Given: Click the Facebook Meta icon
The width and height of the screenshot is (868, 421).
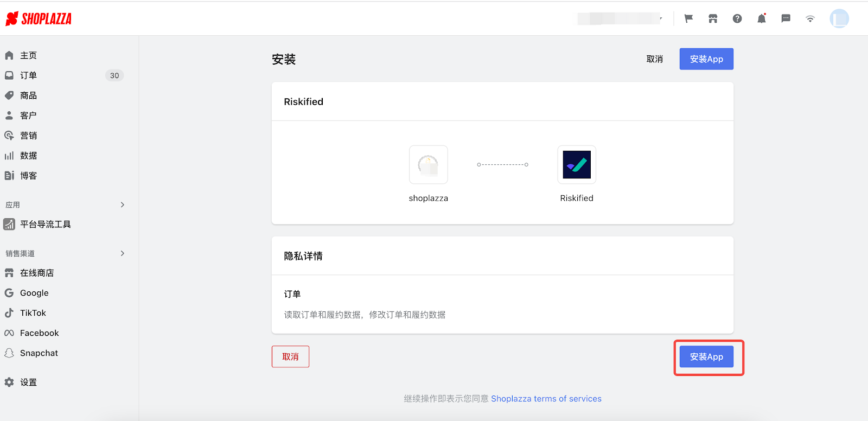Looking at the screenshot, I should click(x=9, y=333).
